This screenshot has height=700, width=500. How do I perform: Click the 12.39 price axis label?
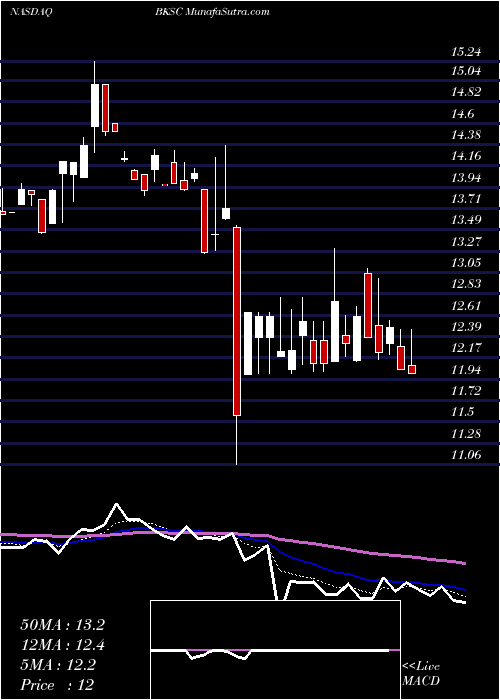pos(466,327)
